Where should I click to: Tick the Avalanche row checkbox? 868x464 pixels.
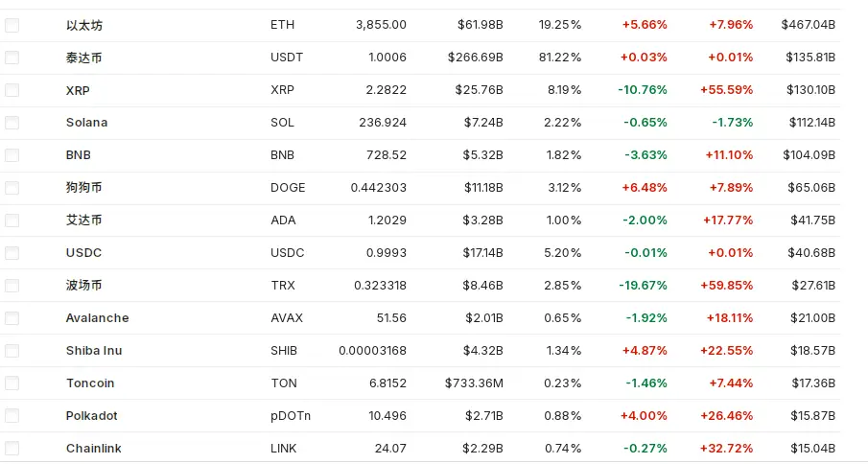[12, 318]
